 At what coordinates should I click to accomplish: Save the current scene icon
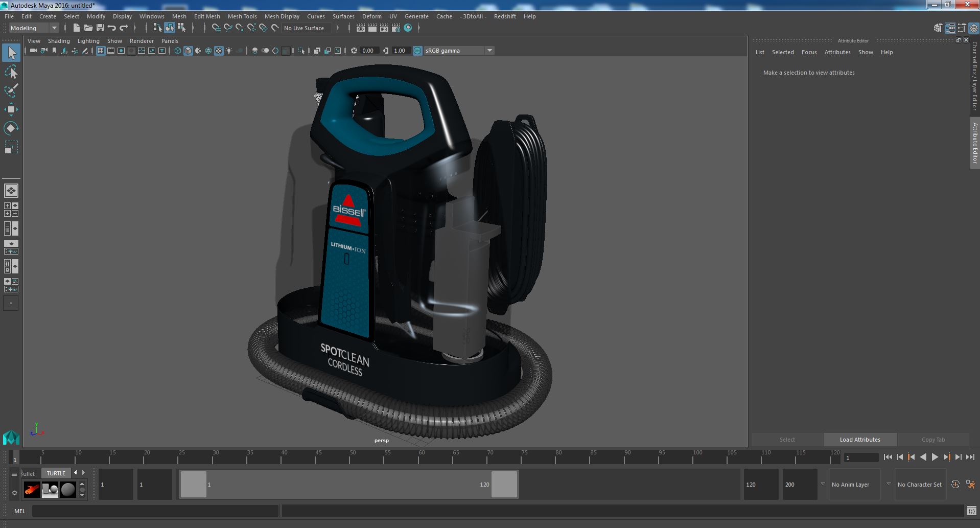[x=100, y=28]
